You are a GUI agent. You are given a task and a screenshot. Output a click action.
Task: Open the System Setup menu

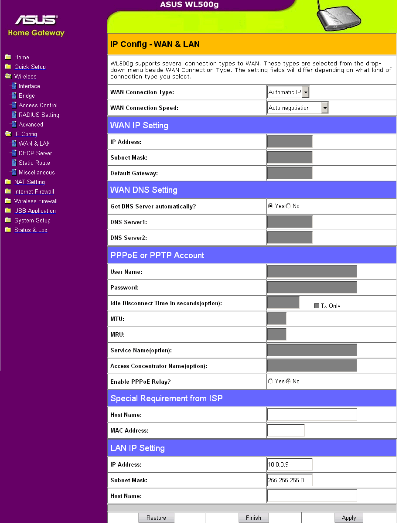click(x=32, y=220)
